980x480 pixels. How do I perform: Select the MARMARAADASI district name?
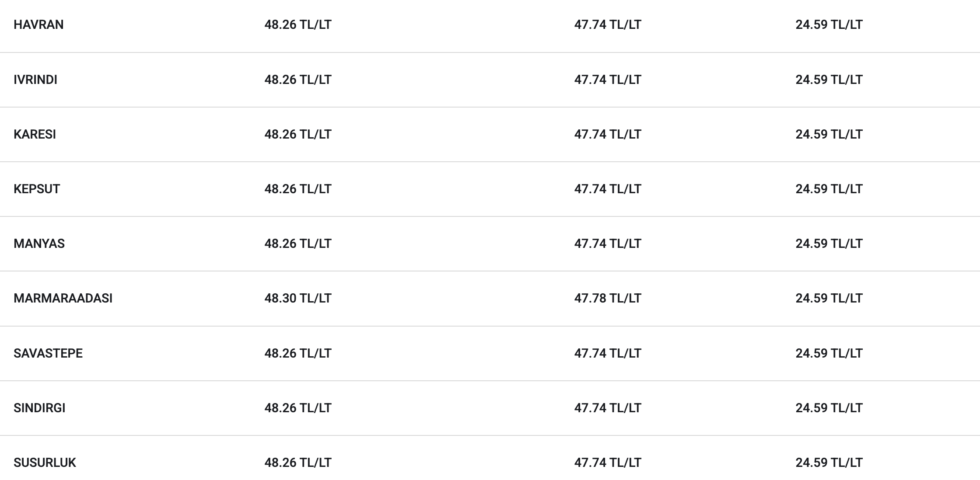coord(63,298)
